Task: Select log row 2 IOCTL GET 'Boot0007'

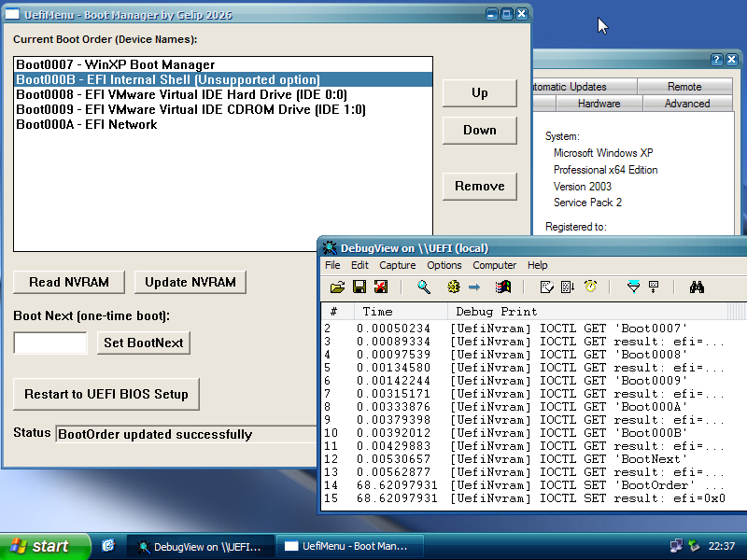Action: 533,329
